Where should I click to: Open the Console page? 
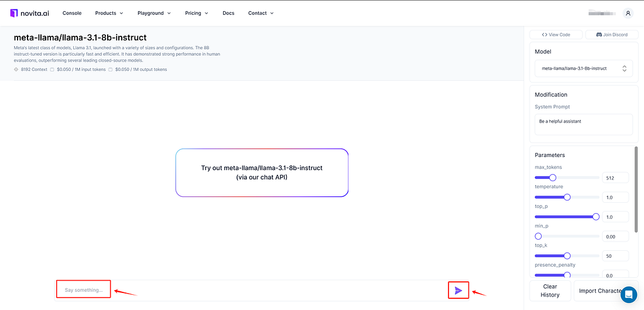click(72, 13)
